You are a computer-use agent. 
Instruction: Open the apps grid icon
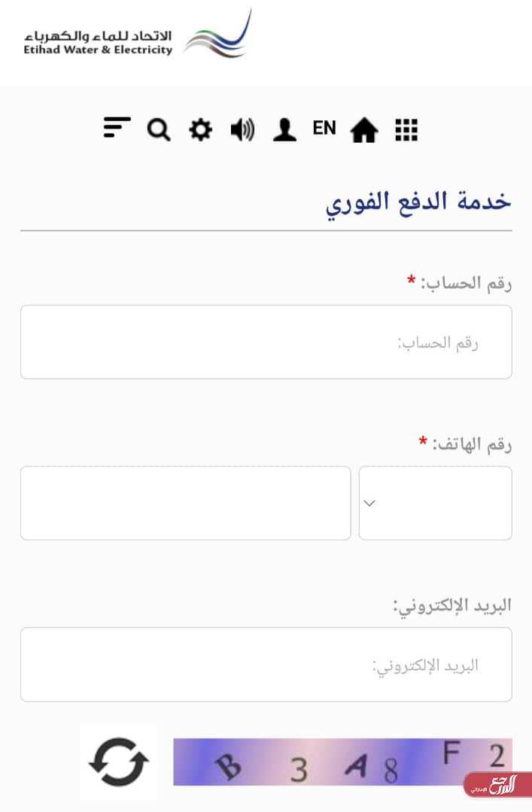[x=406, y=130]
